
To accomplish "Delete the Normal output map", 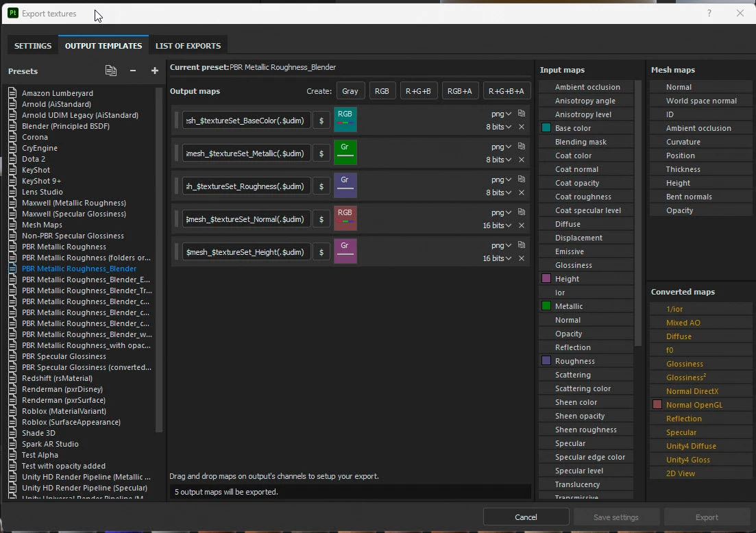I will click(521, 225).
